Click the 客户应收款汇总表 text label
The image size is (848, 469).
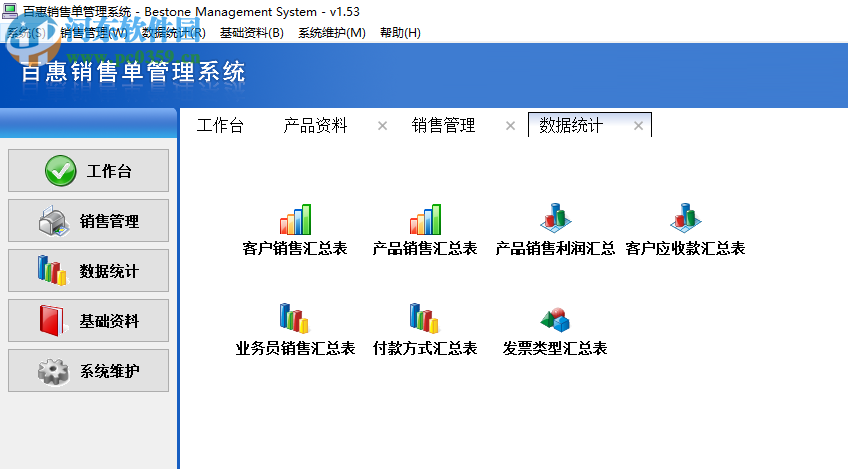tap(685, 248)
